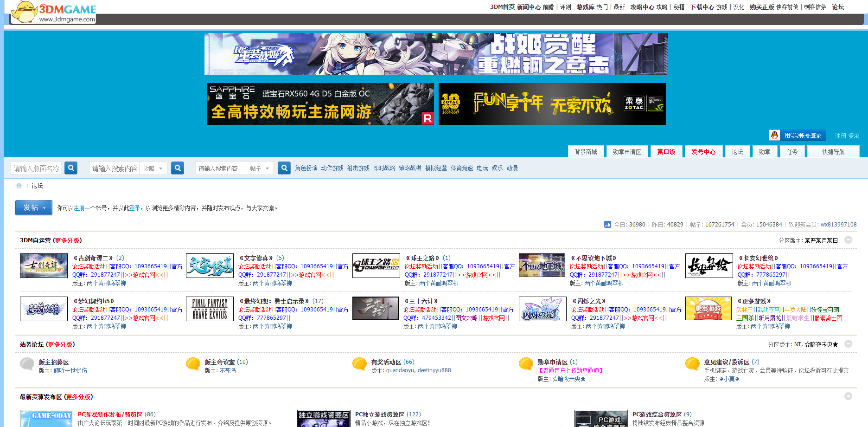Open the Final Fantasy Brave Exvius icon

[210, 309]
